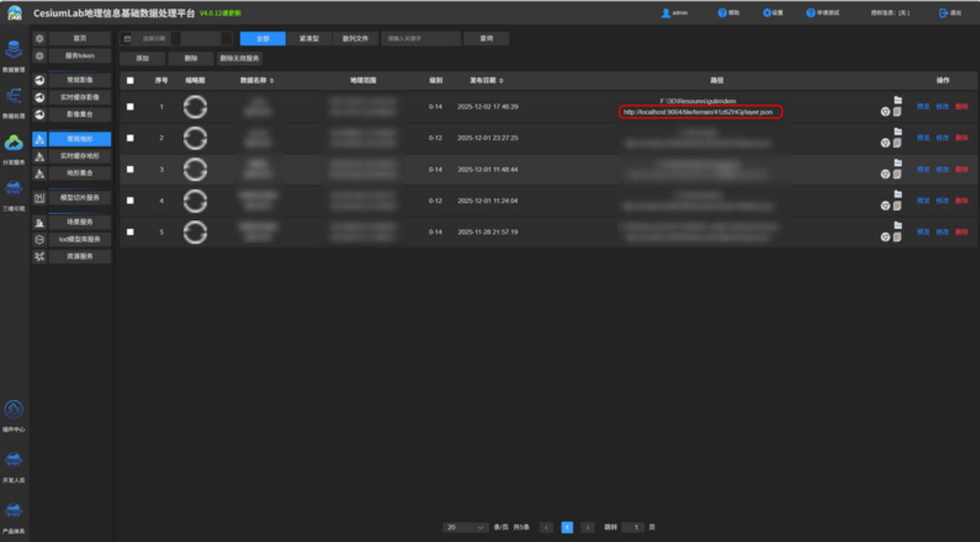The width and height of the screenshot is (980, 542).
Task: Click the 删除 button above the table
Action: point(191,58)
